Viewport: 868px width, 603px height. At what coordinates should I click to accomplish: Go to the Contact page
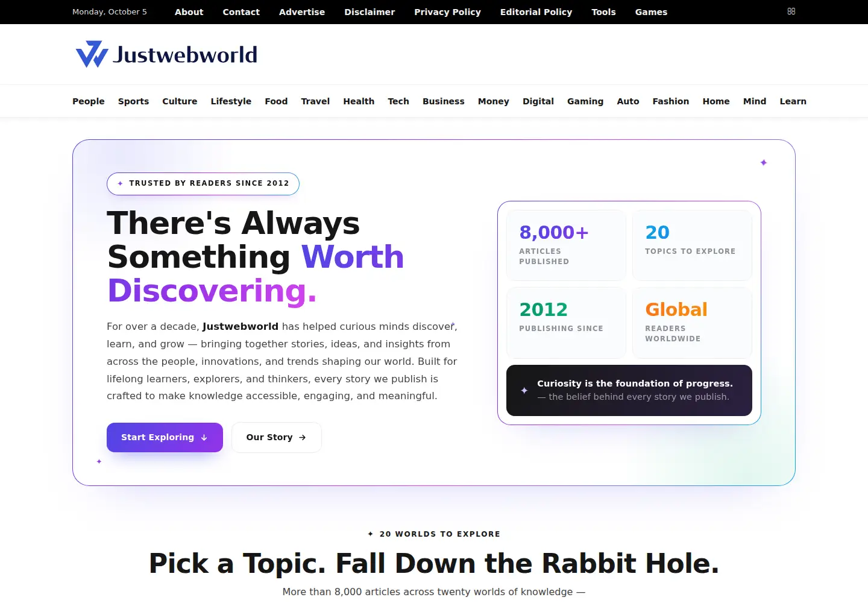coord(241,12)
